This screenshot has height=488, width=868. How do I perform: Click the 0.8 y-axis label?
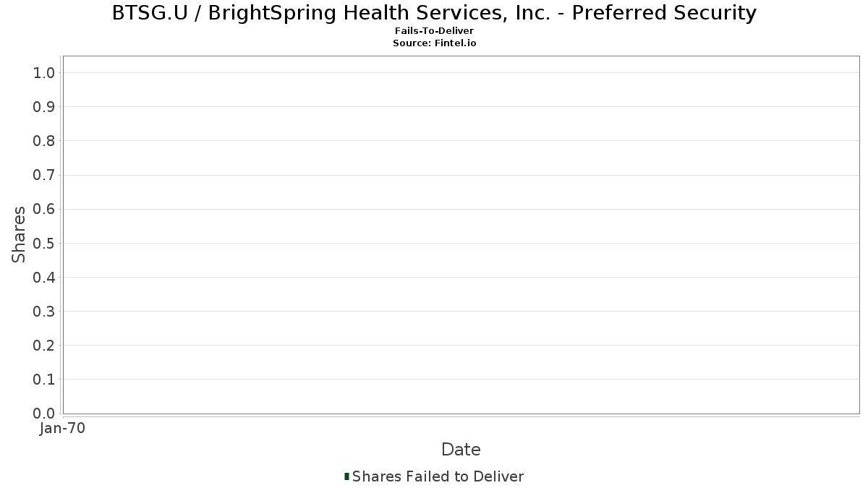(x=44, y=141)
